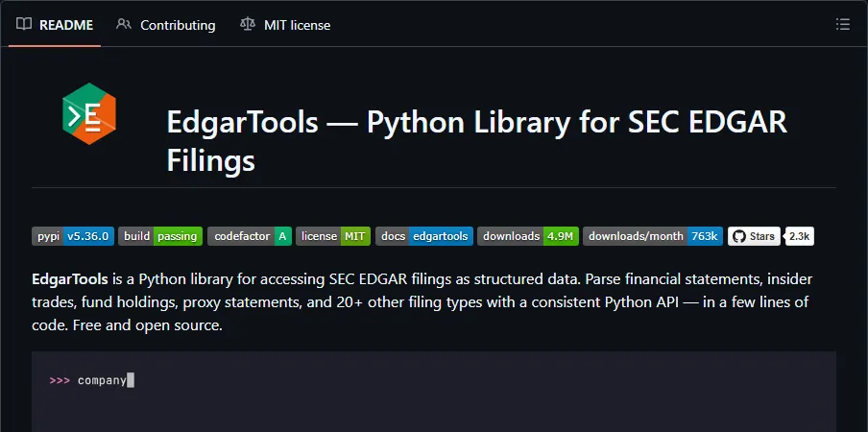The height and width of the screenshot is (432, 868).
Task: Open the downloads/month 763k badge
Action: 653,236
